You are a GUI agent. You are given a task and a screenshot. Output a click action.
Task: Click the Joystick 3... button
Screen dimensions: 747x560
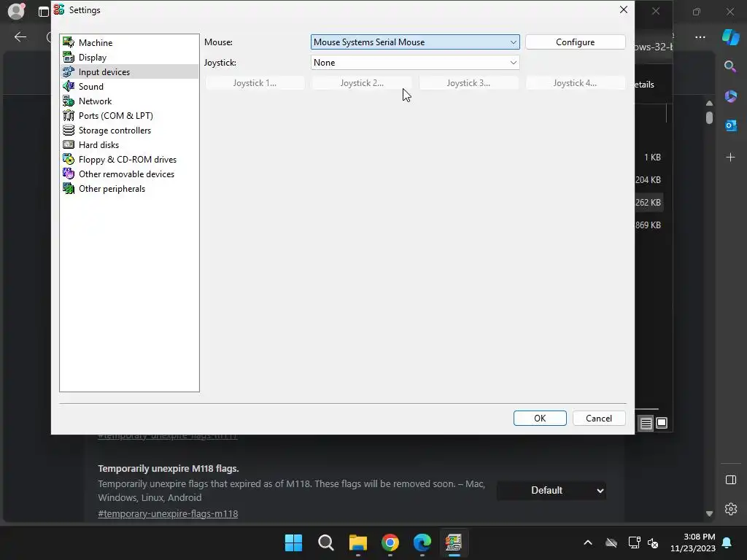coord(468,83)
